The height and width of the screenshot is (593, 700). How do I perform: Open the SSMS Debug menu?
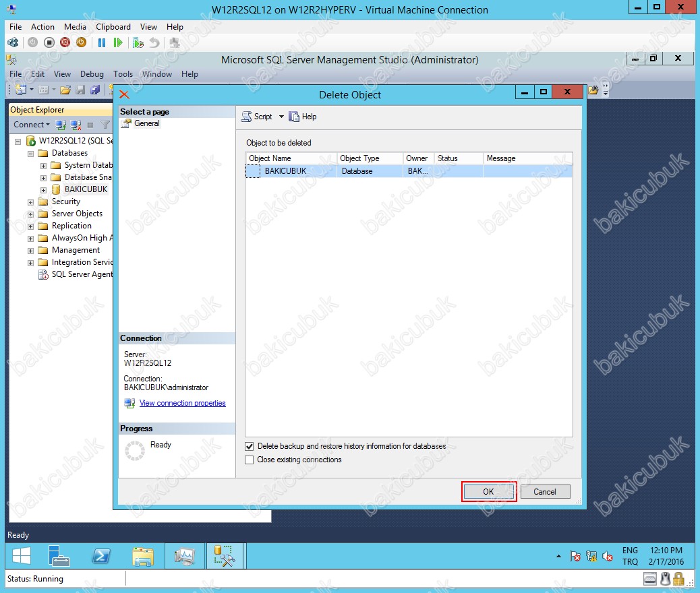pyautogui.click(x=92, y=74)
